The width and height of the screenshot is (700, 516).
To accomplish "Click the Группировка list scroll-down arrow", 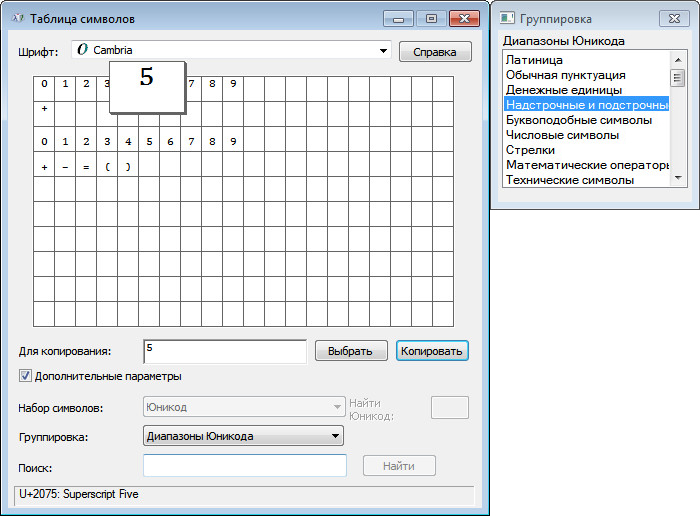I will coord(678,178).
